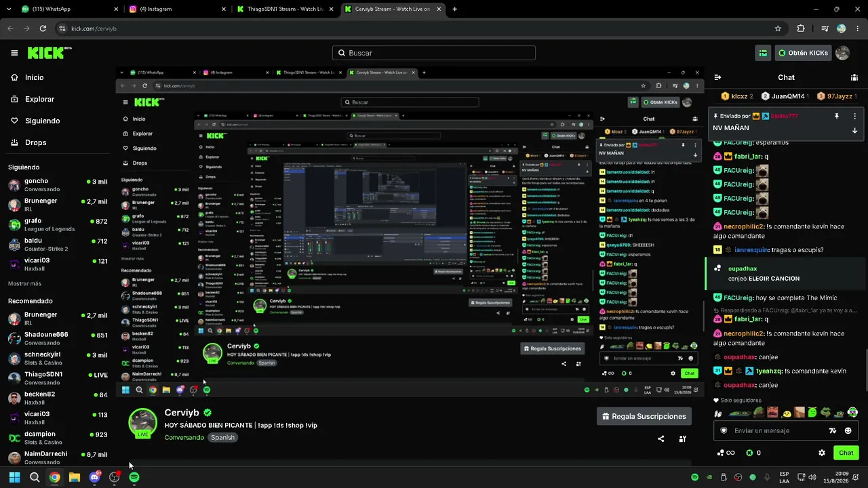Open the 7TV emote picker
The height and width of the screenshot is (488, 868).
pyautogui.click(x=833, y=430)
